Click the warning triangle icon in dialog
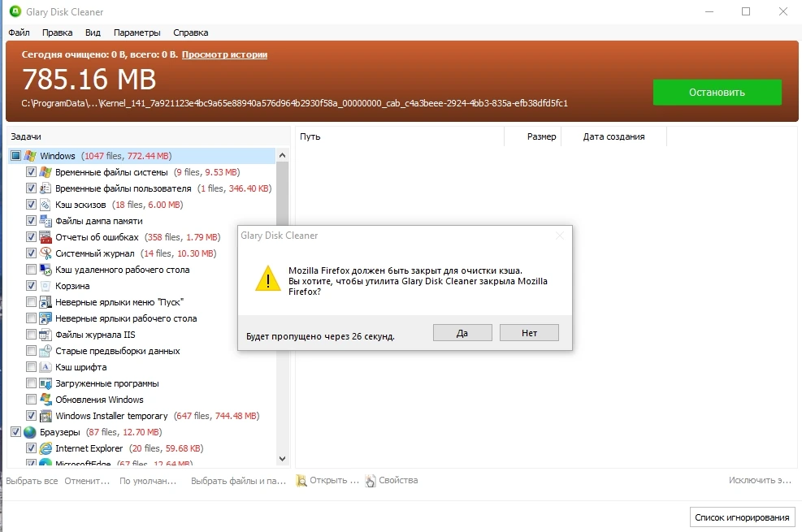 pyautogui.click(x=268, y=279)
